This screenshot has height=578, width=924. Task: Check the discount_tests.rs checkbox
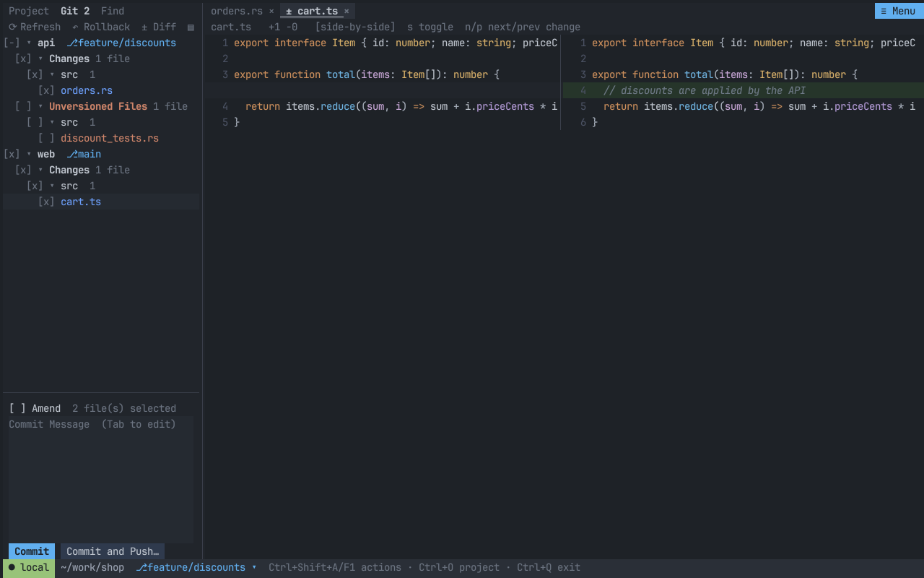point(46,138)
